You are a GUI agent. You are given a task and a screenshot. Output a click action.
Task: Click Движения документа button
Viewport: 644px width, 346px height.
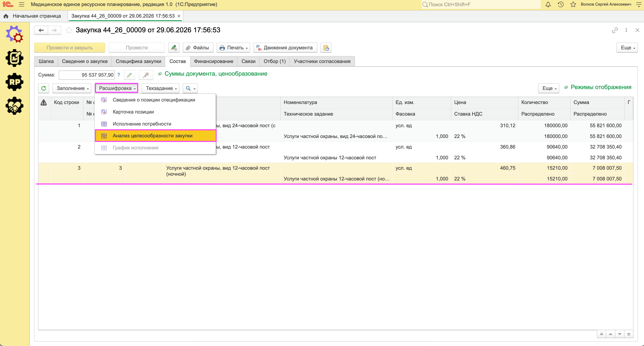pos(285,47)
